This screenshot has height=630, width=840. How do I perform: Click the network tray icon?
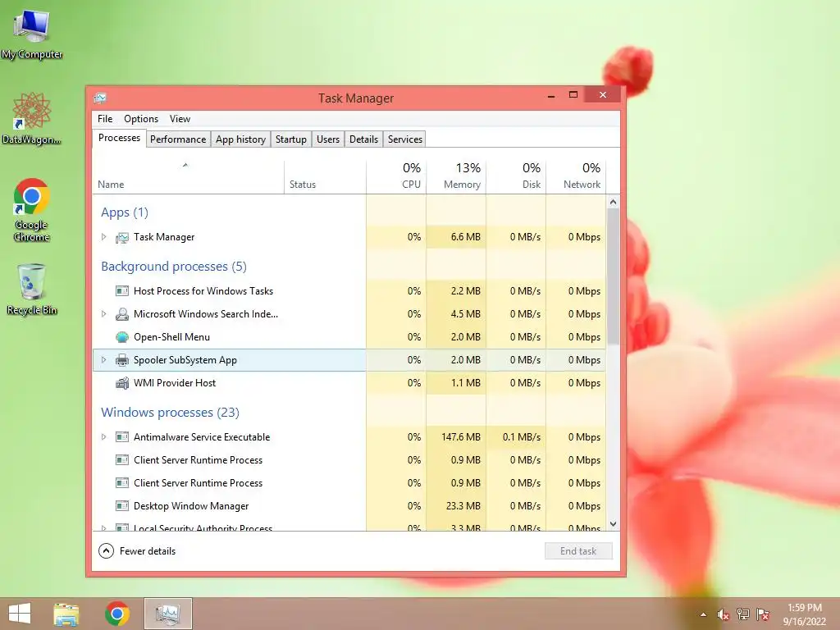tap(743, 614)
